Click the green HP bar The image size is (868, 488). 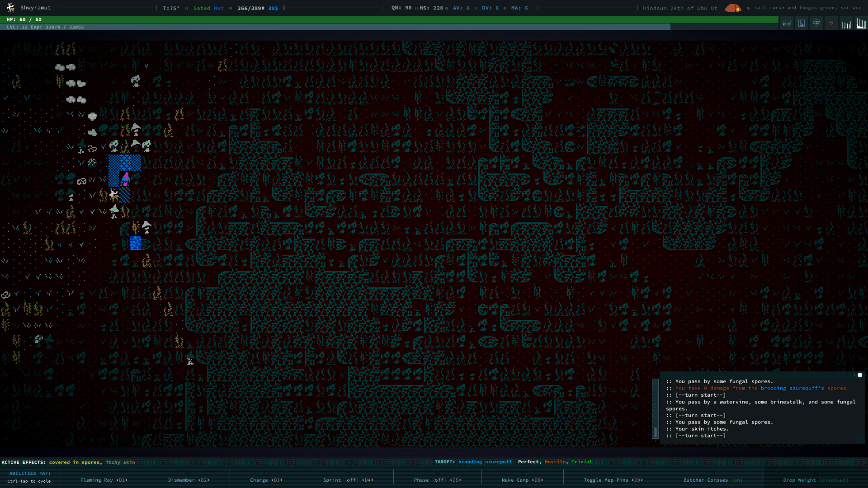coord(389,19)
